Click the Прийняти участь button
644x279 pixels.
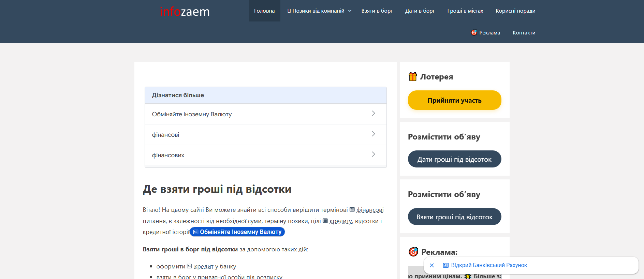coord(455,100)
